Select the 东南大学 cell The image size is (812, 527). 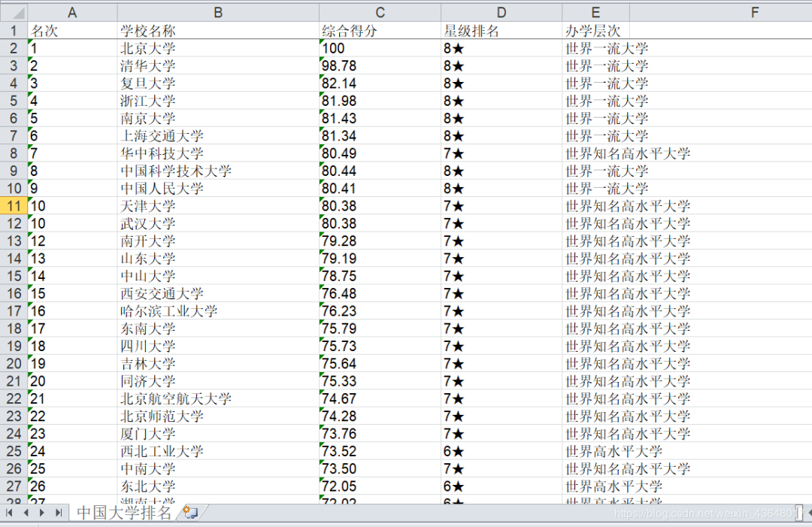[218, 329]
